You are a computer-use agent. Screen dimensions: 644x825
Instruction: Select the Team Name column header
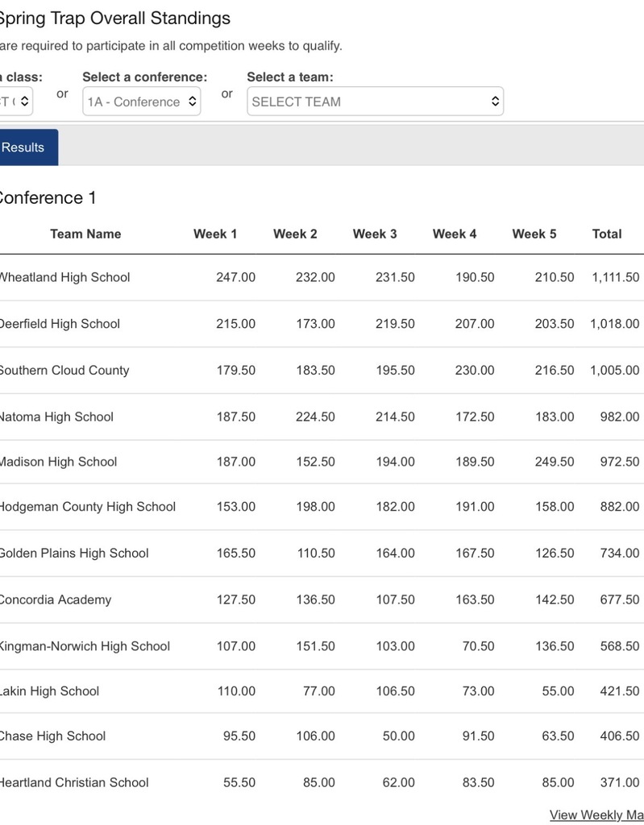85,234
